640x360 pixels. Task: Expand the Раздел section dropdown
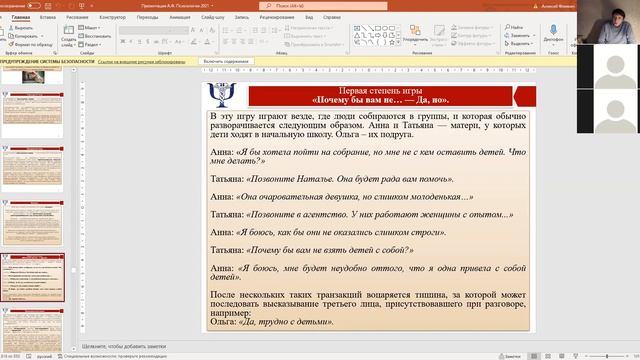click(x=90, y=44)
